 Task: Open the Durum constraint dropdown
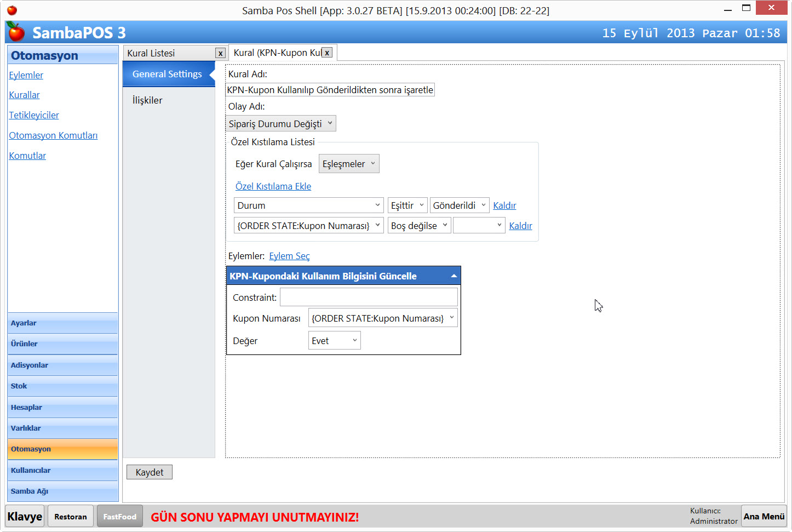click(308, 205)
